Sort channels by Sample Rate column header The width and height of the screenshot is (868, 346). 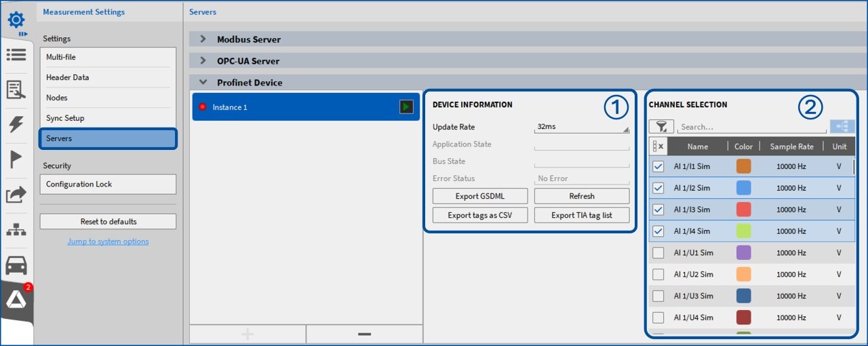[791, 146]
